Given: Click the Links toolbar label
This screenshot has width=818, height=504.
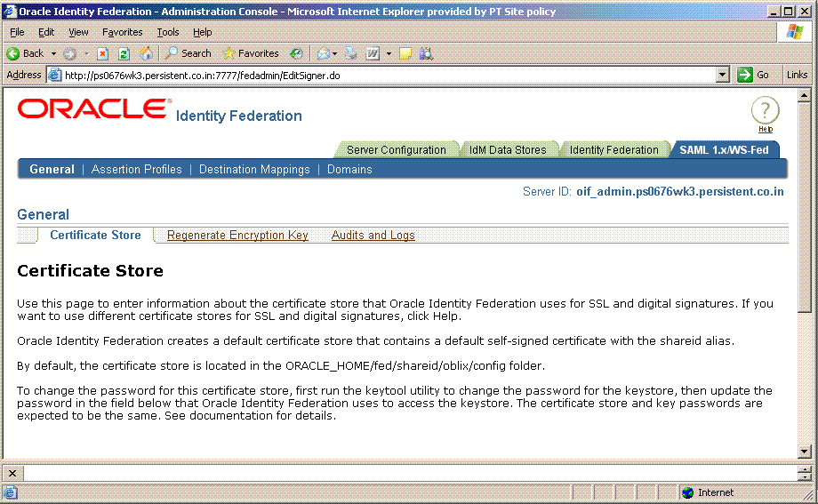Looking at the screenshot, I should click(797, 76).
